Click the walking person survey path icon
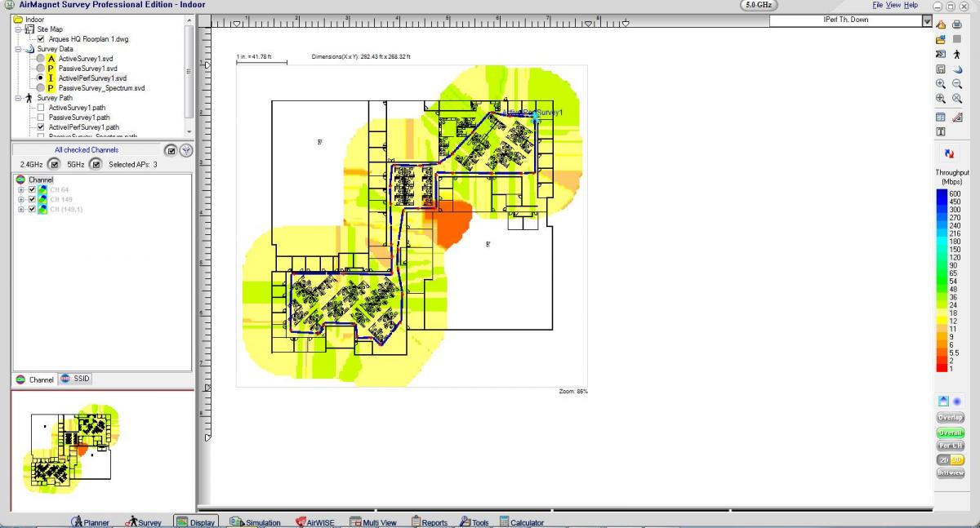This screenshot has height=528, width=980. [956, 54]
